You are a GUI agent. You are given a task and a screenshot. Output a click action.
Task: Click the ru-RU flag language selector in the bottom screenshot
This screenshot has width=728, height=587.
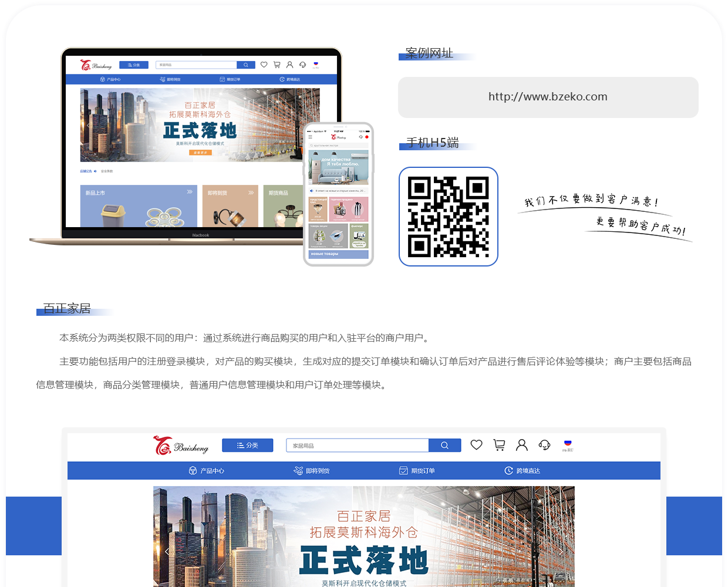(568, 446)
